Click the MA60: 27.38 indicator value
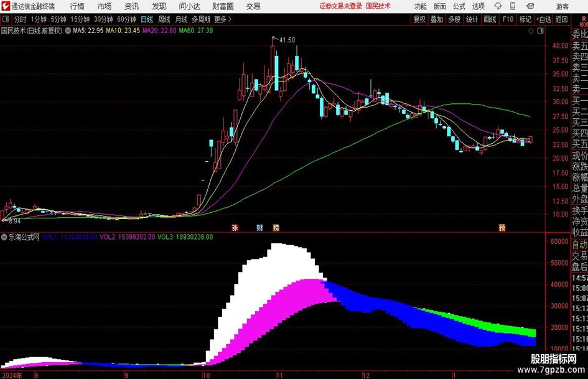 196,30
